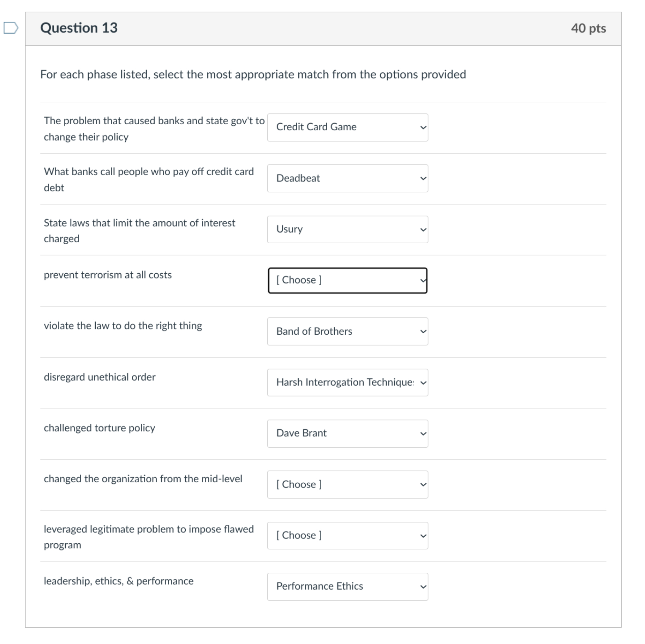Open Choose dropdown for leveraged legitimate problem
645x644 pixels.
pyautogui.click(x=347, y=535)
